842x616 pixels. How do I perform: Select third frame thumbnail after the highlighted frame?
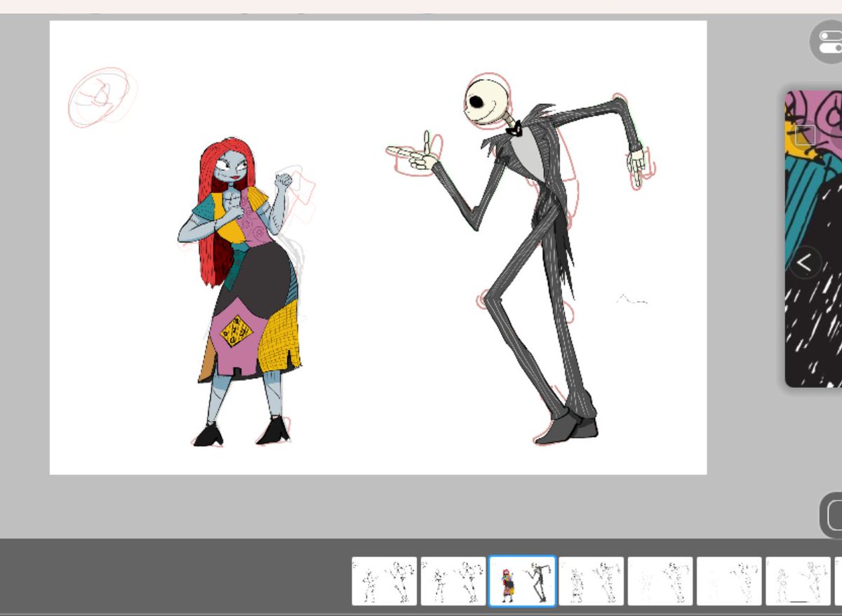click(x=729, y=581)
